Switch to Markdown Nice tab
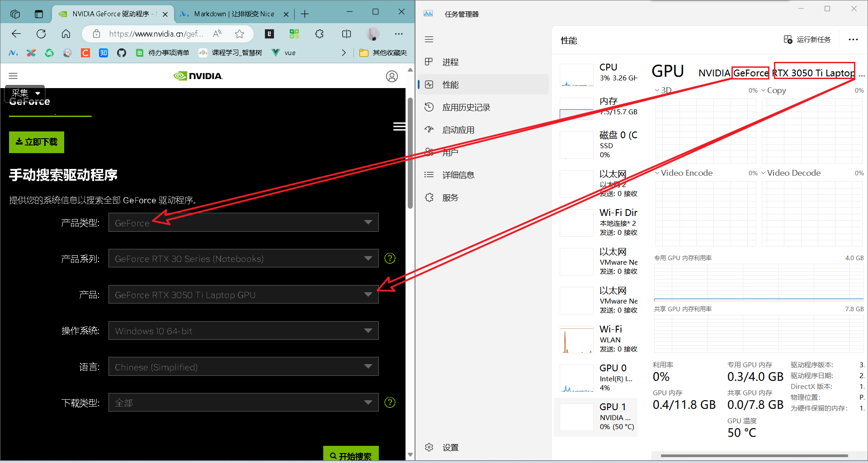Viewport: 868px width, 463px height. (234, 14)
